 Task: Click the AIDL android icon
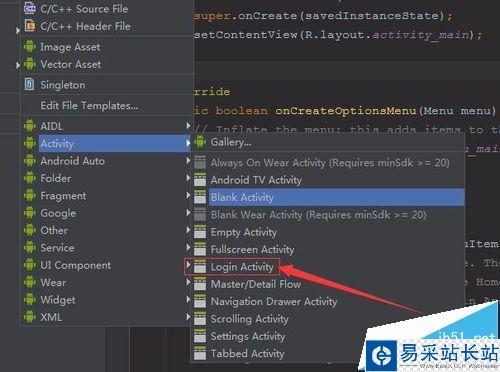pyautogui.click(x=30, y=126)
